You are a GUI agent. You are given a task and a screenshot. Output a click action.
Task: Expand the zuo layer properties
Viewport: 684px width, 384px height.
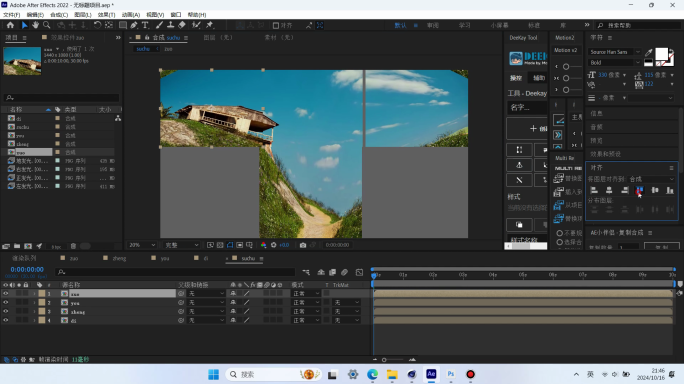pyautogui.click(x=34, y=294)
